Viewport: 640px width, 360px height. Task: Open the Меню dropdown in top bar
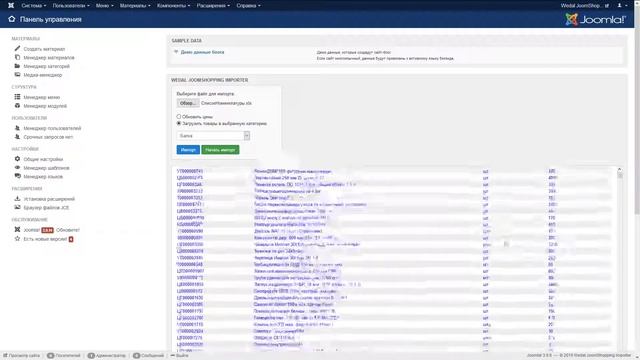click(104, 6)
